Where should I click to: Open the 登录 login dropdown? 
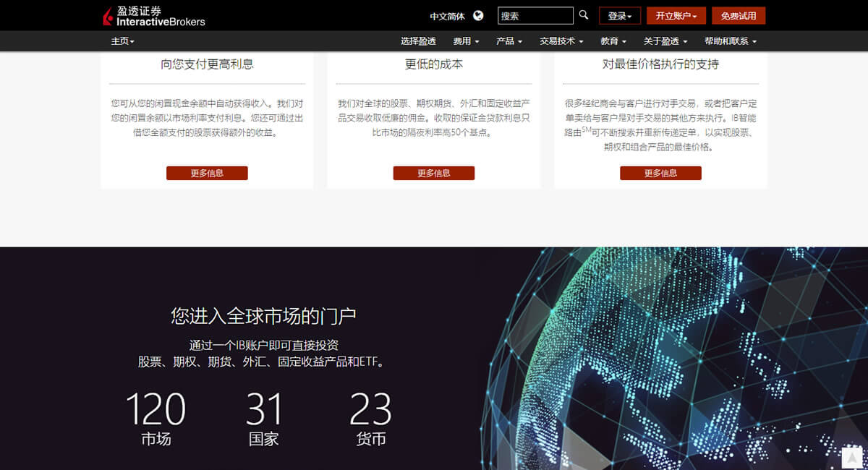tap(620, 16)
